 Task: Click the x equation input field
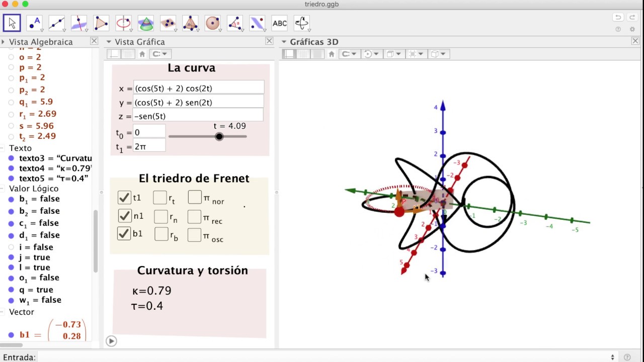199,88
